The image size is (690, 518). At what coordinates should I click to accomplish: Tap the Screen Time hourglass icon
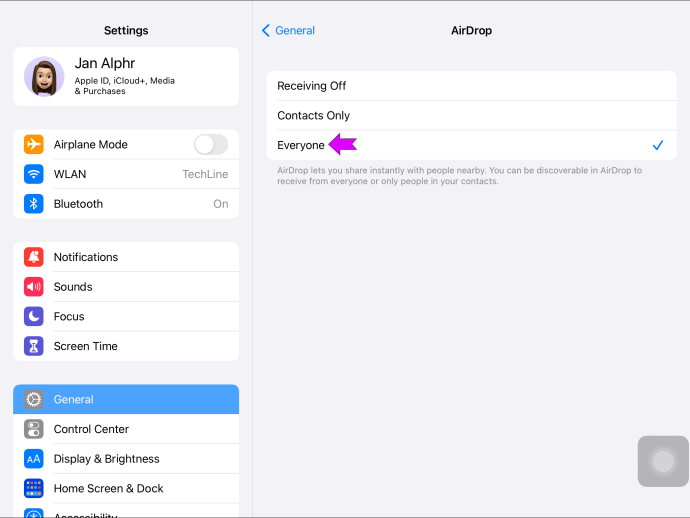tap(34, 346)
